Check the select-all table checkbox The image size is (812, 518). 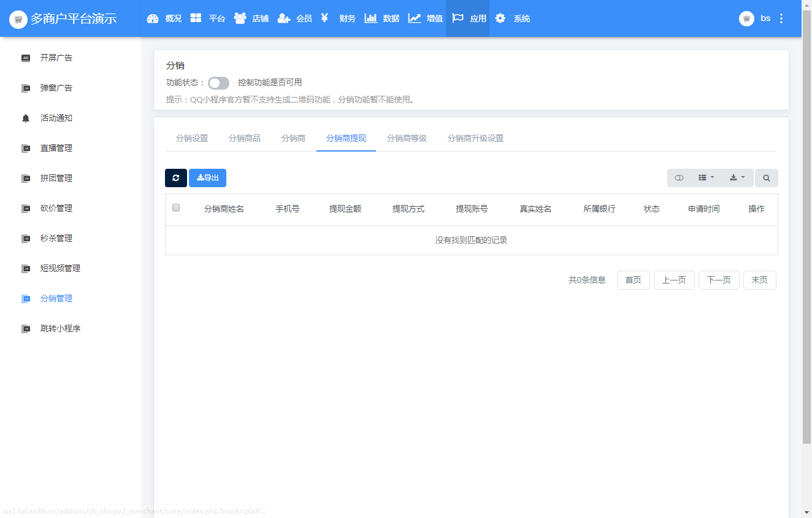[x=176, y=207]
